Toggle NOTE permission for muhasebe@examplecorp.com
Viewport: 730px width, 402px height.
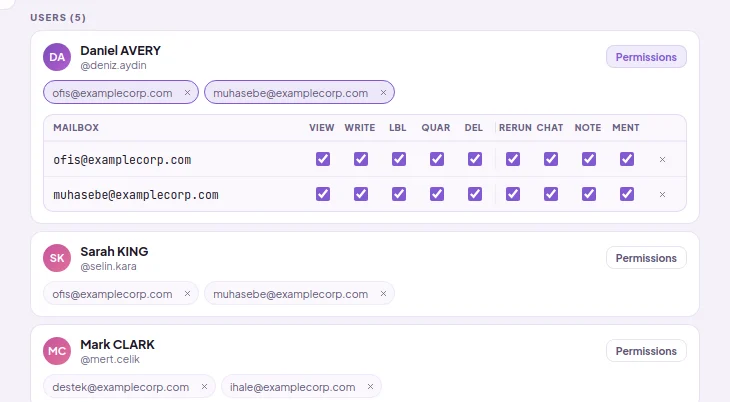[x=589, y=194]
